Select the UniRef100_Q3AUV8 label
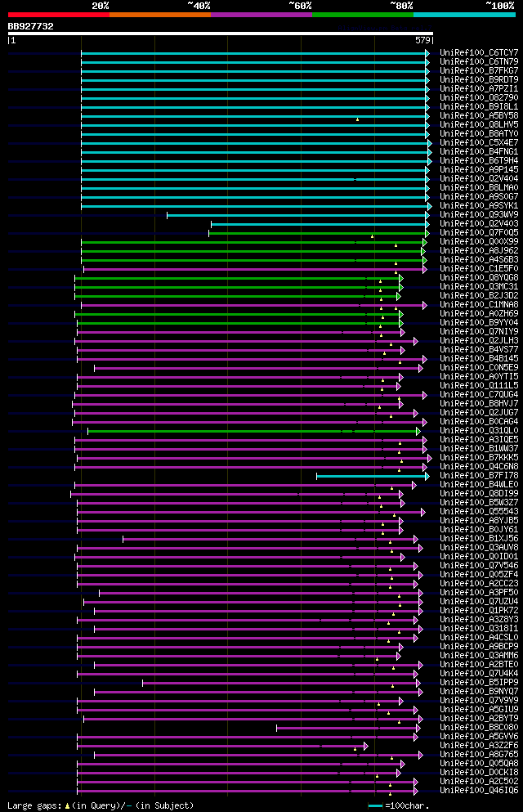The height and width of the screenshot is (812, 523). [479, 547]
